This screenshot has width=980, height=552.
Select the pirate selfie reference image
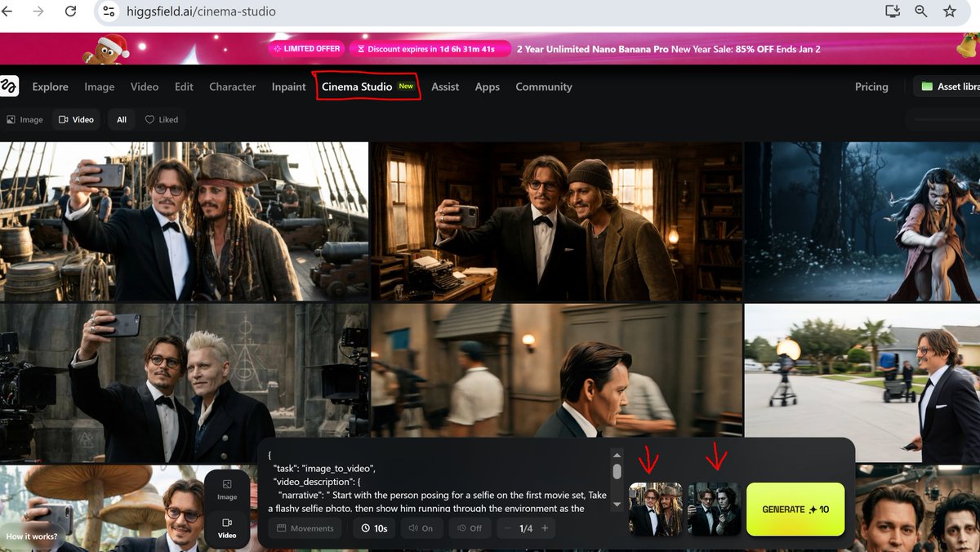tap(655, 509)
